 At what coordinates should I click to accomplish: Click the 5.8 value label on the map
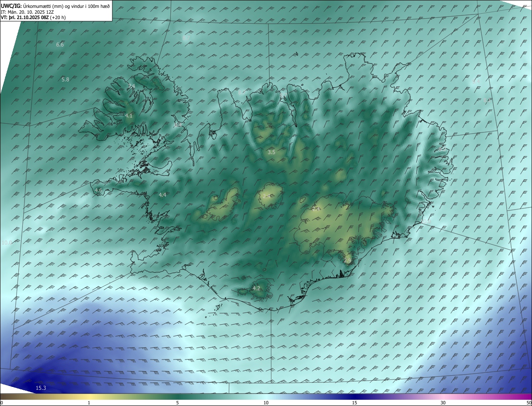coord(65,79)
